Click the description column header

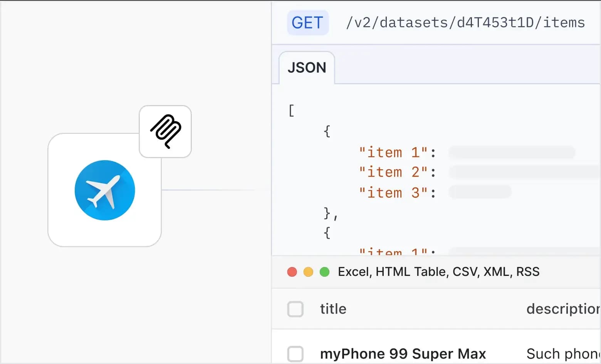pyautogui.click(x=562, y=309)
